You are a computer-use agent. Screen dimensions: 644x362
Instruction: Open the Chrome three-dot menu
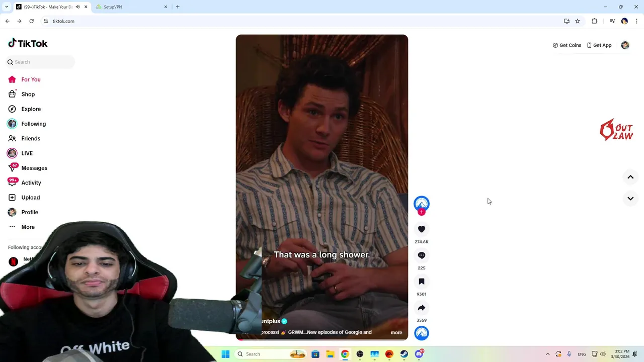[x=636, y=21]
